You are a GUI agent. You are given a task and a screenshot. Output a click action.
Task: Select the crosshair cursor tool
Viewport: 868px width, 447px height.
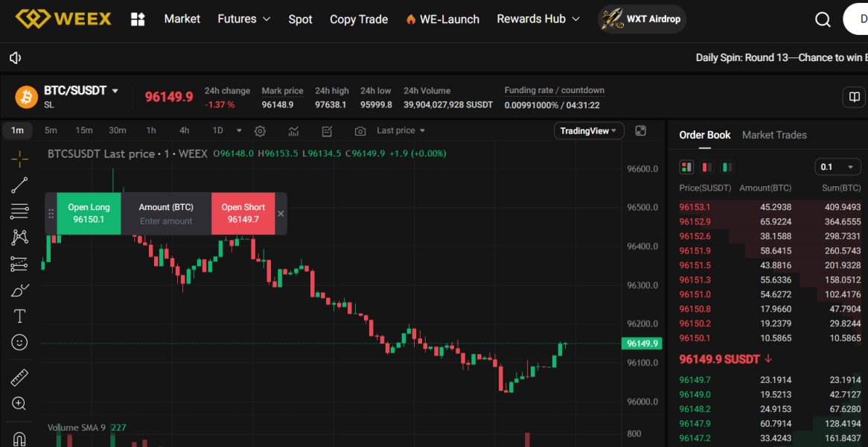(19, 159)
